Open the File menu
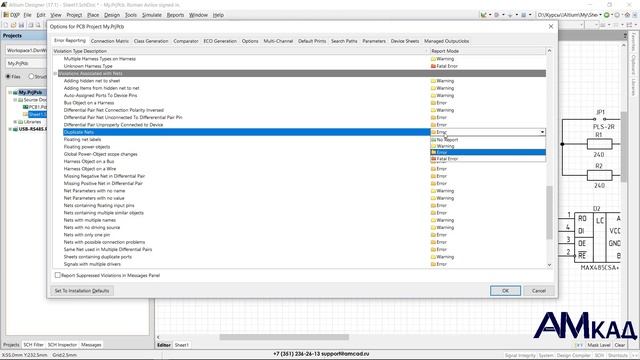The height and width of the screenshot is (360, 640). [x=27, y=15]
